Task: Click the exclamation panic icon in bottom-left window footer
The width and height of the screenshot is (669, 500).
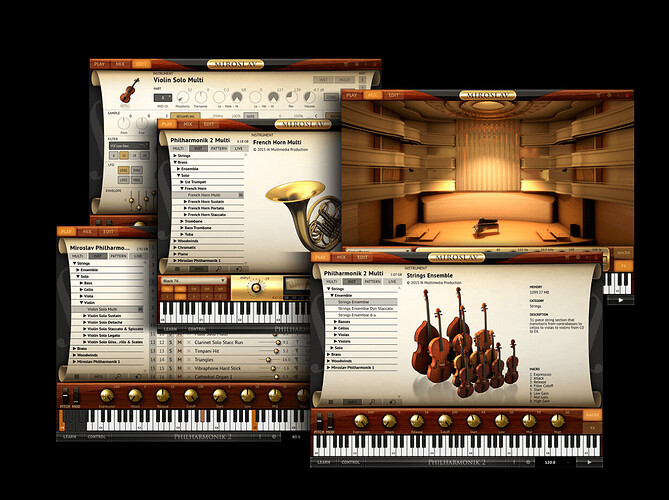Action: 260,436
